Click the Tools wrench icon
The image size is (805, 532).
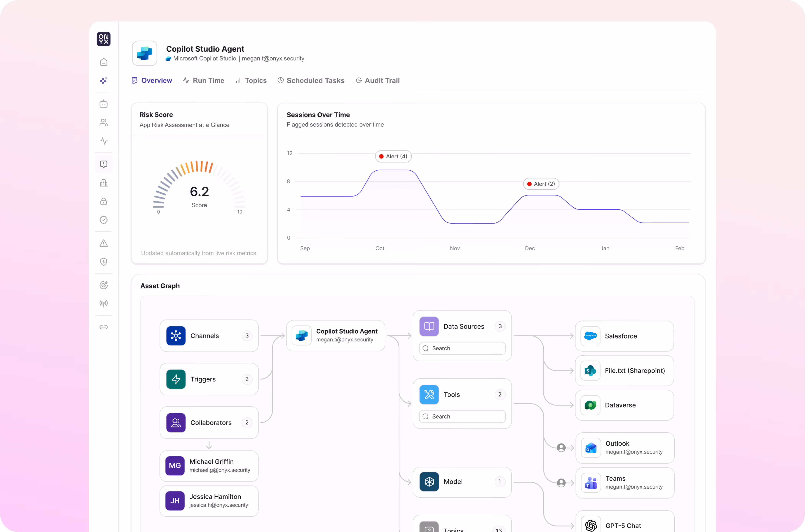click(x=429, y=395)
